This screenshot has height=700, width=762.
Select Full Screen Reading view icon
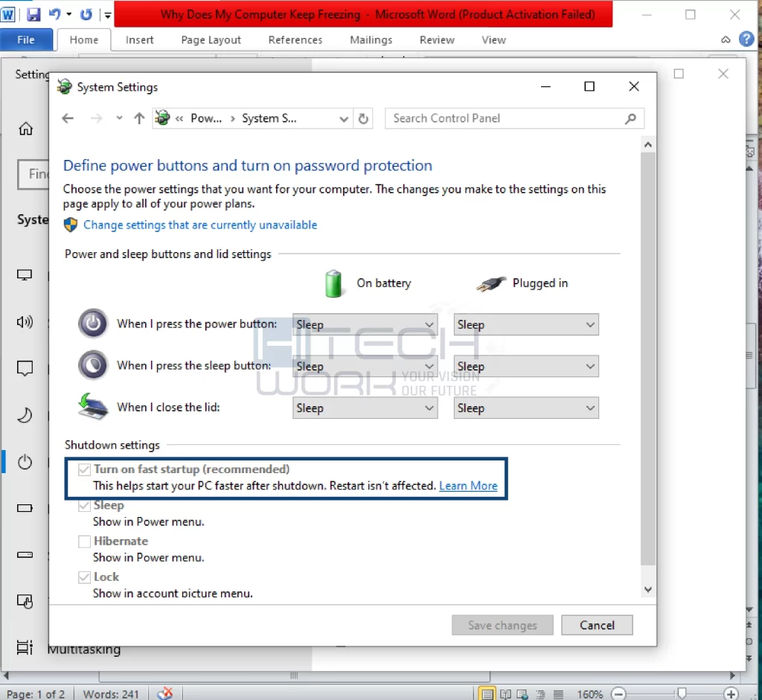tap(505, 694)
